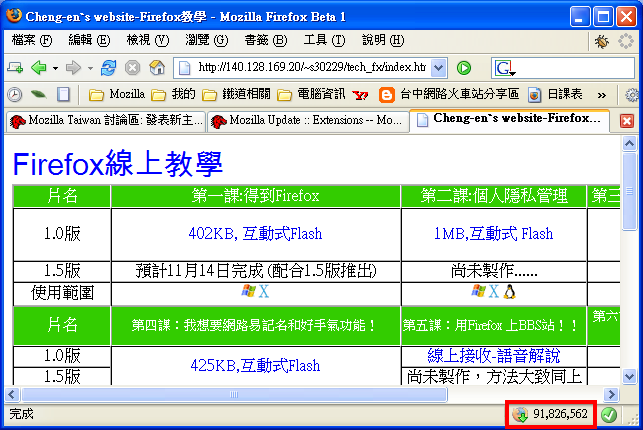Open the 425KB, 互動式Flash link

point(255,365)
